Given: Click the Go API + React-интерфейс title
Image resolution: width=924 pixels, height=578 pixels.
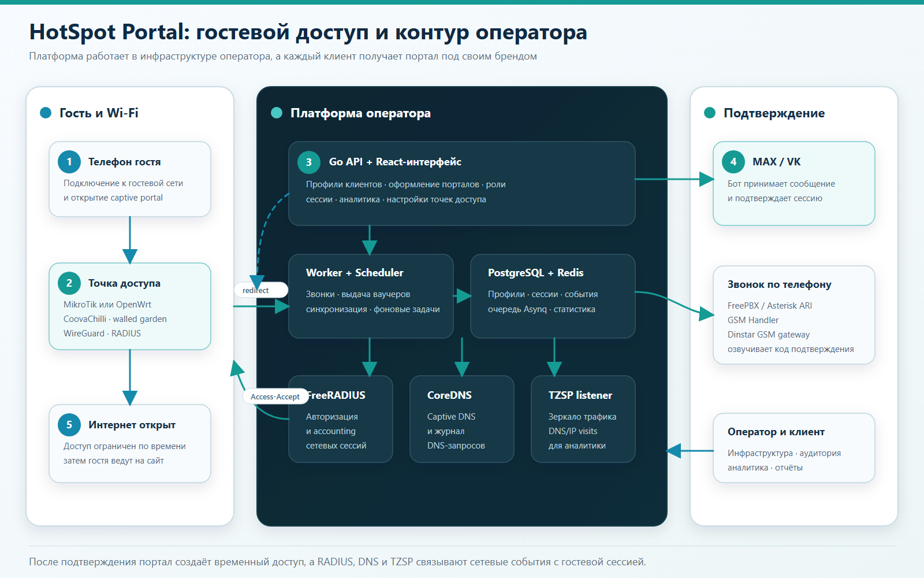Looking at the screenshot, I should (395, 162).
